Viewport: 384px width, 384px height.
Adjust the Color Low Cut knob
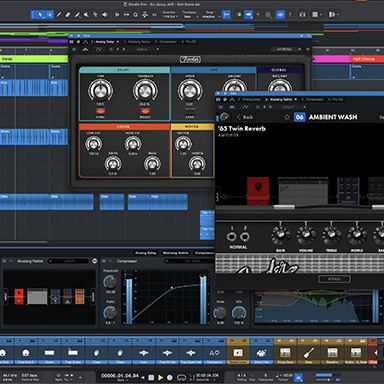click(93, 144)
